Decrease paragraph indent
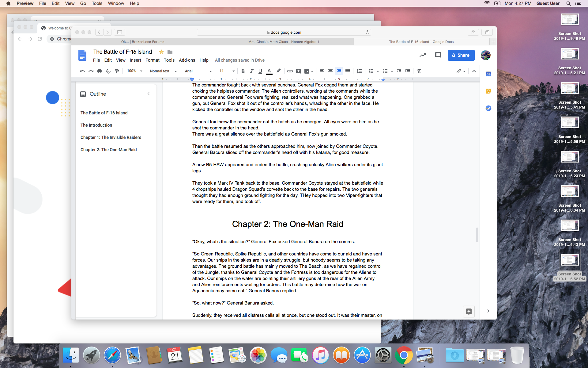588x368 pixels. pos(399,71)
